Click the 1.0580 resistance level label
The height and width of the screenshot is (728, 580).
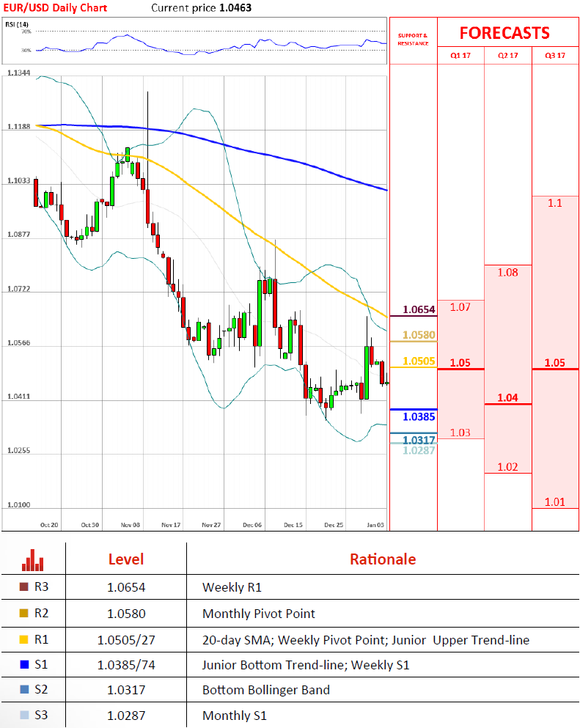click(x=419, y=335)
